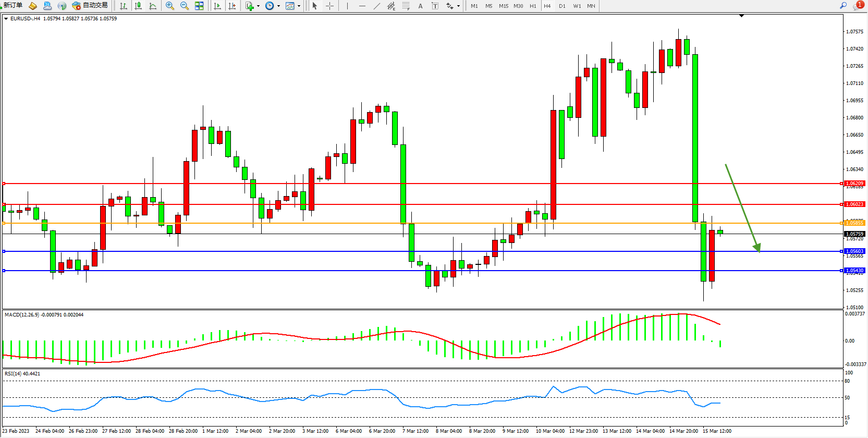Click the New Order (新订单) button
Screen dimensions: 868x438
(13, 5)
